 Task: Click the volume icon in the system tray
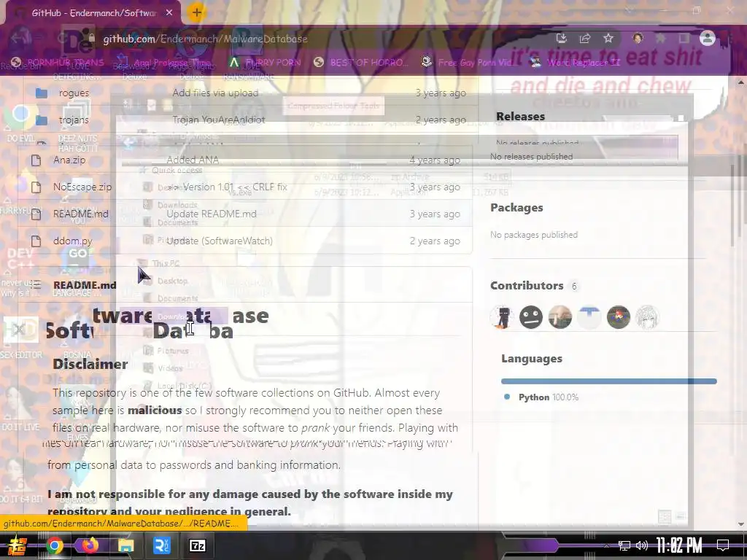[642, 545]
